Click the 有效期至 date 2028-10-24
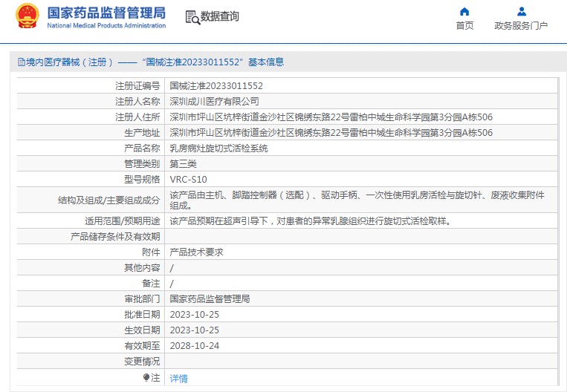567x392 pixels. pos(194,345)
